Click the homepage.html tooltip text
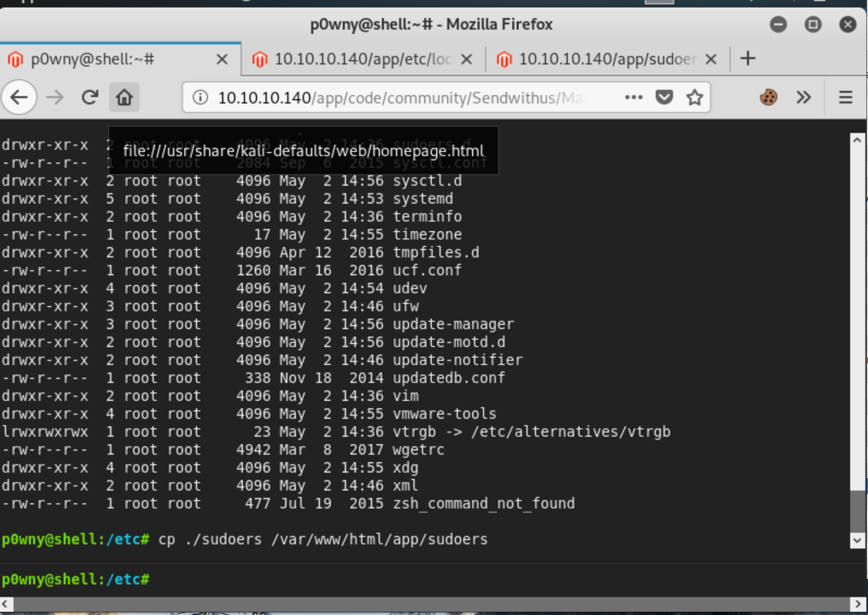This screenshot has width=868, height=615. [x=303, y=151]
